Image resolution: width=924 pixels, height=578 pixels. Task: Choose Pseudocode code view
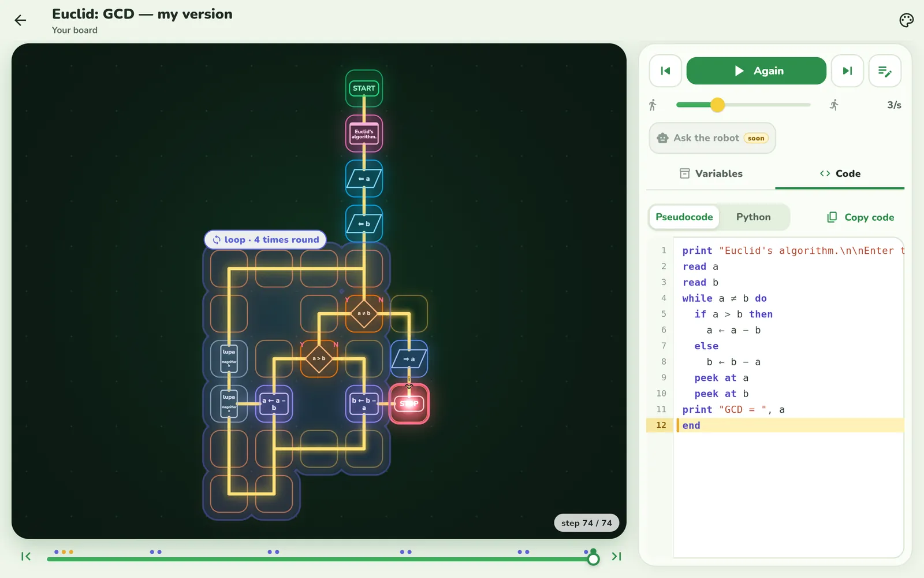(684, 217)
